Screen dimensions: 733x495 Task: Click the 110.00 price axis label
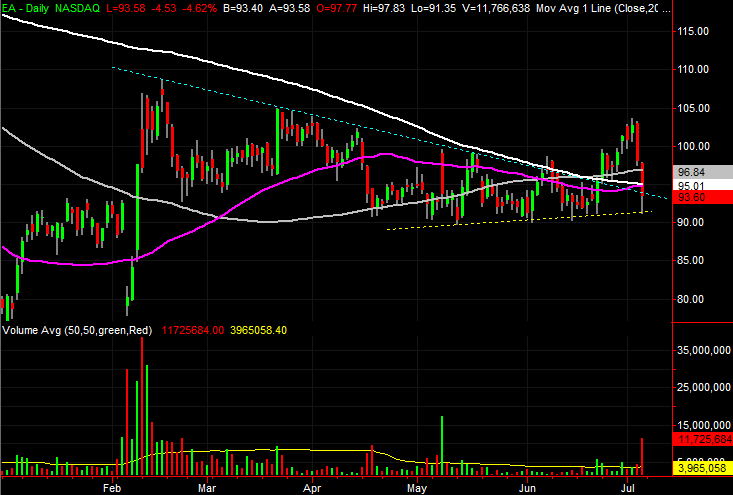pyautogui.click(x=693, y=69)
